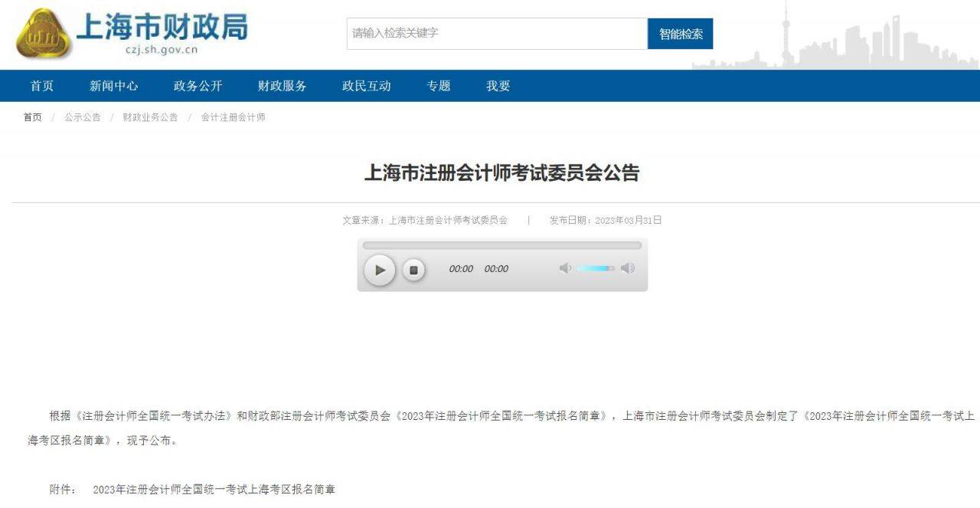
Task: Open the 政民互动 menu
Action: click(365, 86)
